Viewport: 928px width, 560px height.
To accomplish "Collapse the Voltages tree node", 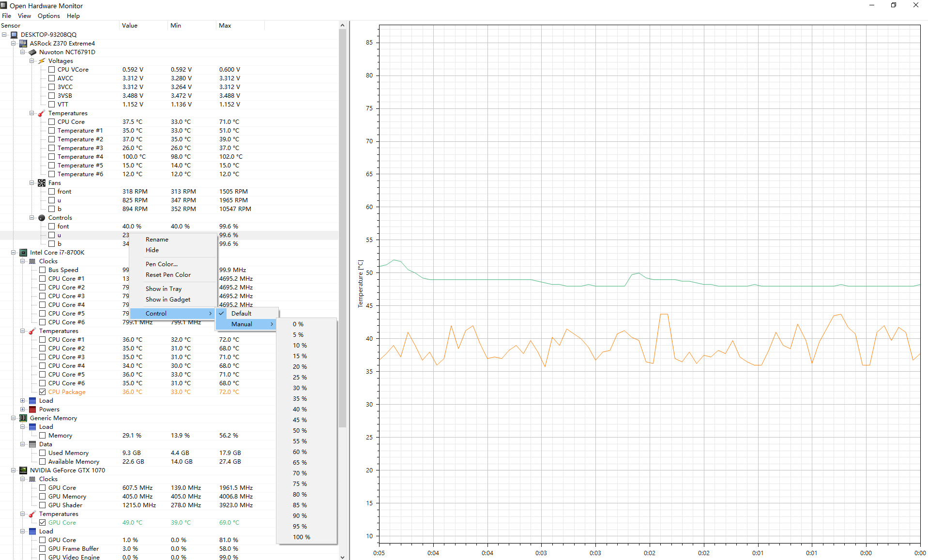I will coord(31,61).
